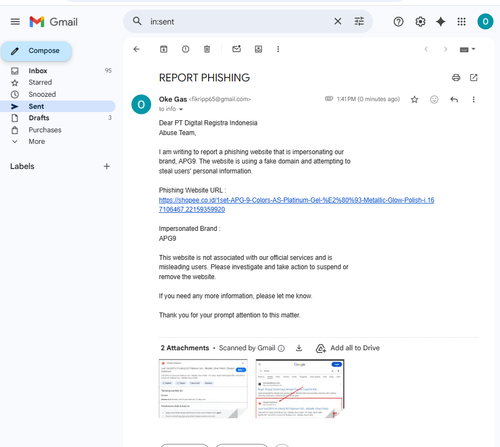Print all messages
The height and width of the screenshot is (447, 500).
(x=456, y=78)
